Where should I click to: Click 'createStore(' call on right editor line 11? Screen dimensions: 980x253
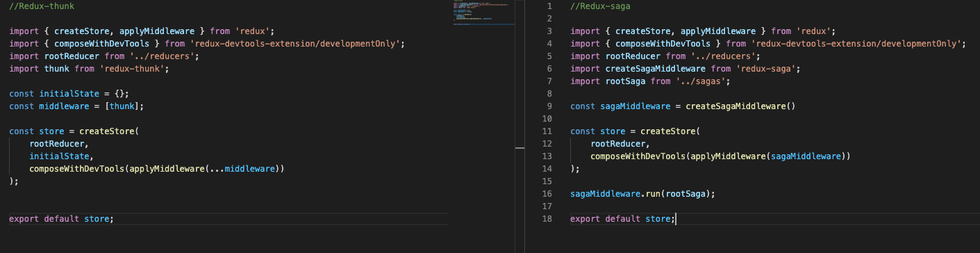pyautogui.click(x=670, y=131)
